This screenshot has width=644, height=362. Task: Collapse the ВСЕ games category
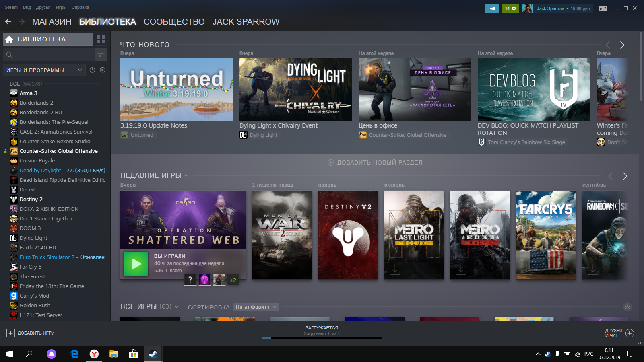click(6, 84)
